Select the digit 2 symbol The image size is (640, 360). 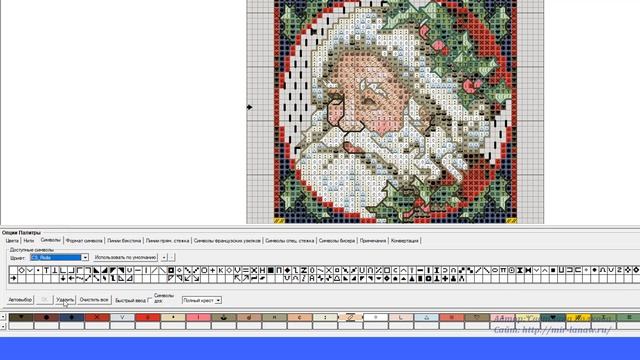click(619, 270)
